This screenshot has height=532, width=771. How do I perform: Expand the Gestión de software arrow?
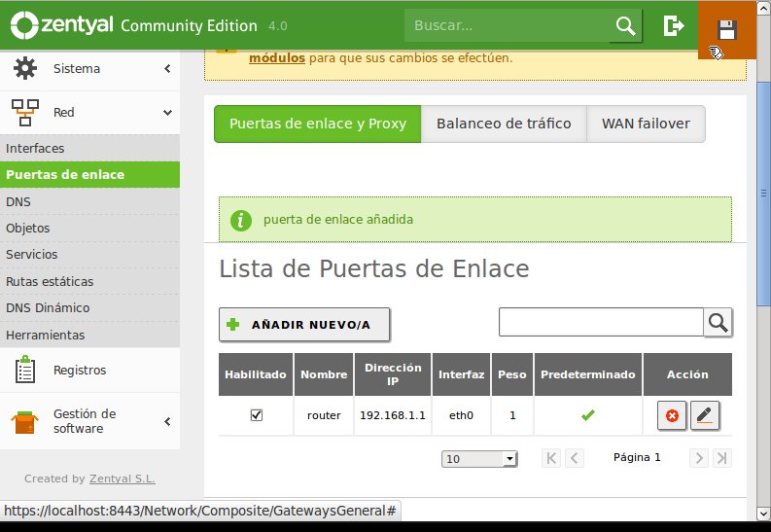pos(167,421)
